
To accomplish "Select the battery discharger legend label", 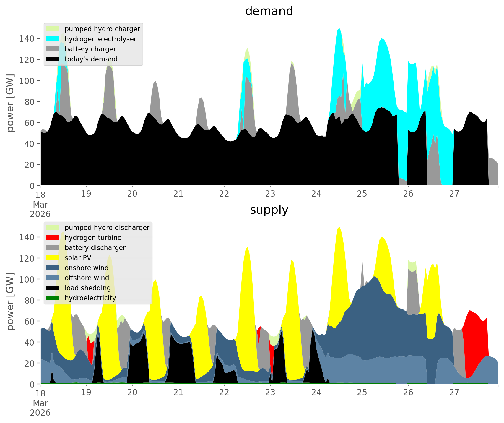I will tap(95, 248).
